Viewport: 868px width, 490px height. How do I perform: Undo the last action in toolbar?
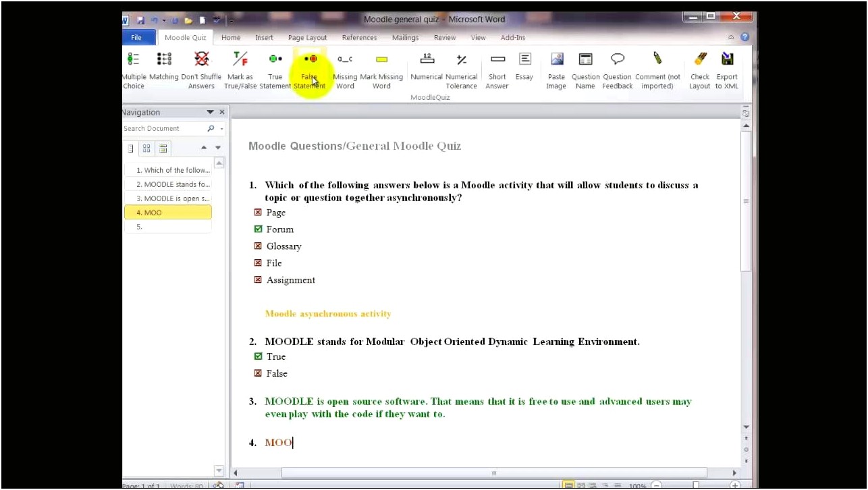[x=153, y=20]
